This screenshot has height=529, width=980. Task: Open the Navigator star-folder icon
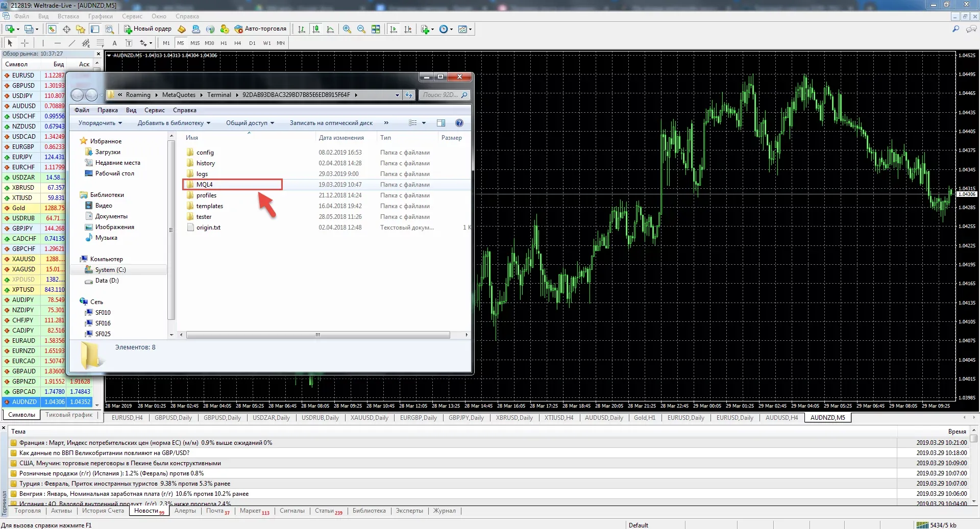pos(81,29)
